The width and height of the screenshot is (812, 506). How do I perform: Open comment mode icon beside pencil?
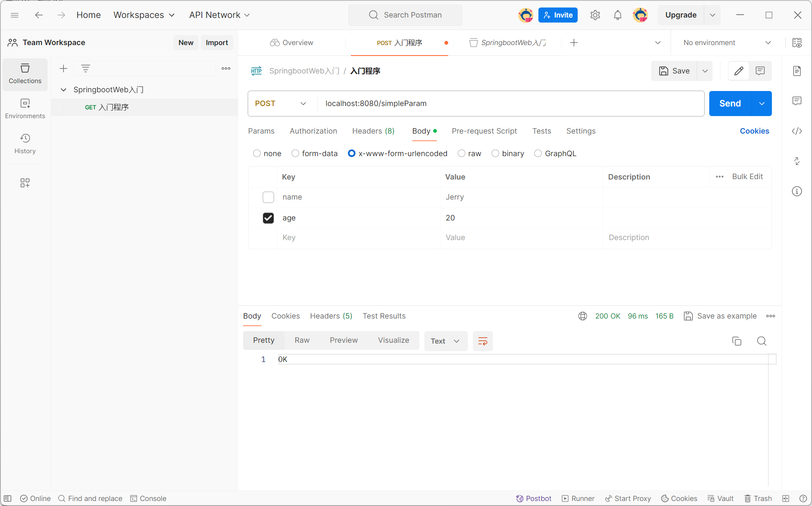pos(760,71)
